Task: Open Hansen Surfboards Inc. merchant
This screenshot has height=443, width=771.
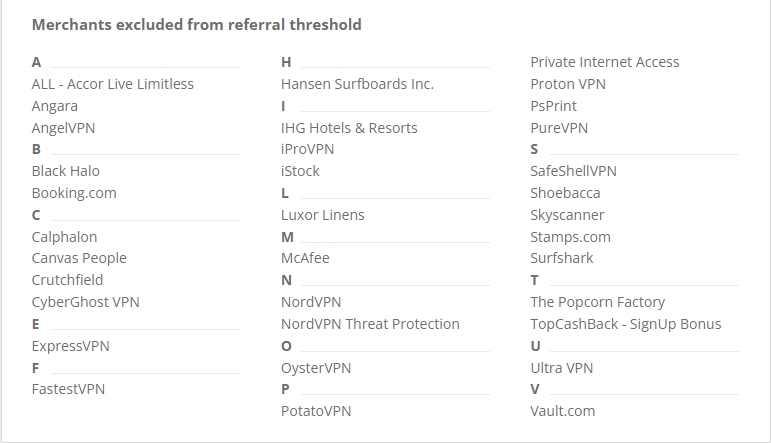Action: pyautogui.click(x=357, y=84)
